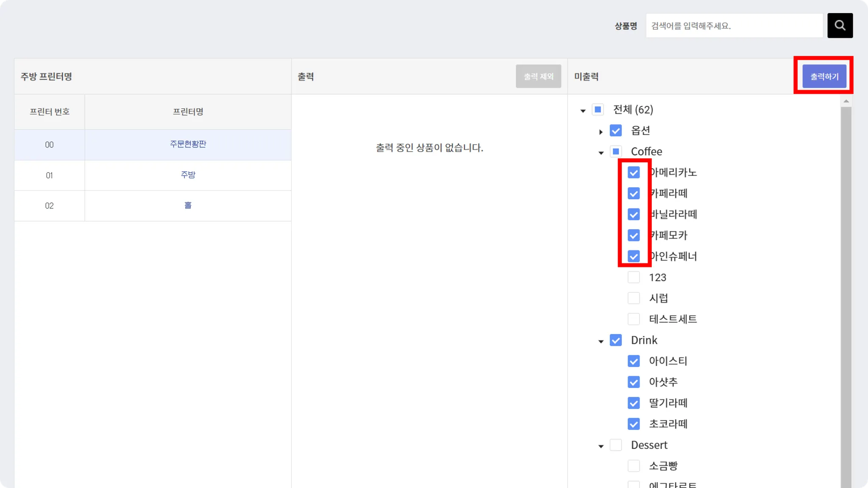This screenshot has width=868, height=488.
Task: Click the scrollbar up arrow
Action: [846, 101]
